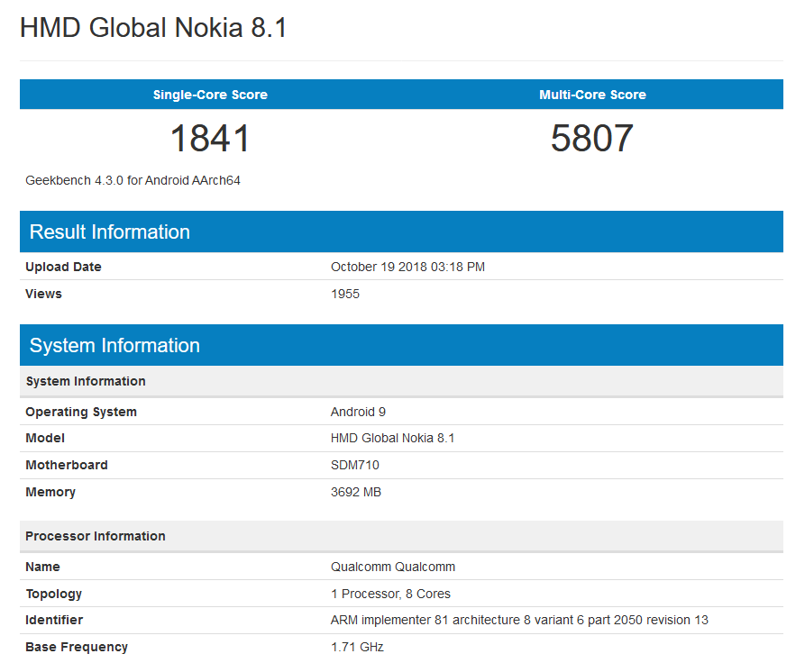The width and height of the screenshot is (805, 672).
Task: Click the Geekbench 4.3.0 for Android AArch64 text
Action: (x=133, y=180)
